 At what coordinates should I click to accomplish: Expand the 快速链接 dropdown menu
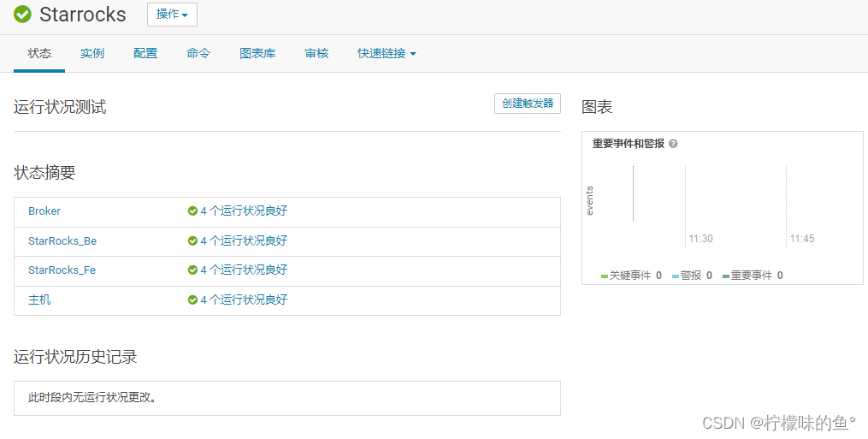(387, 53)
